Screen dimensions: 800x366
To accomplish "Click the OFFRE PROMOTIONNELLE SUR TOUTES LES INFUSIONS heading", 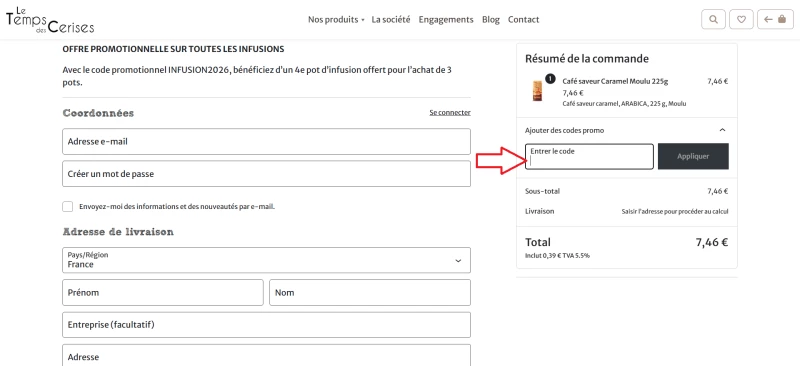I will point(173,50).
